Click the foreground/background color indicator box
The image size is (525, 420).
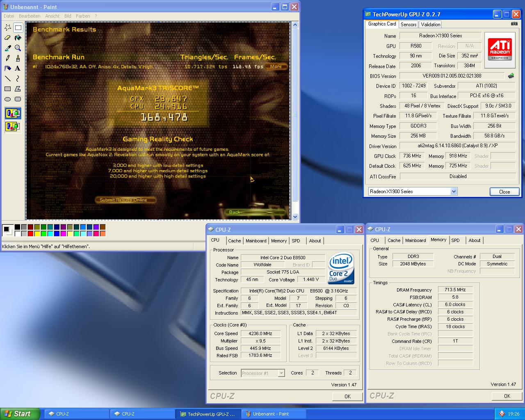point(8,231)
